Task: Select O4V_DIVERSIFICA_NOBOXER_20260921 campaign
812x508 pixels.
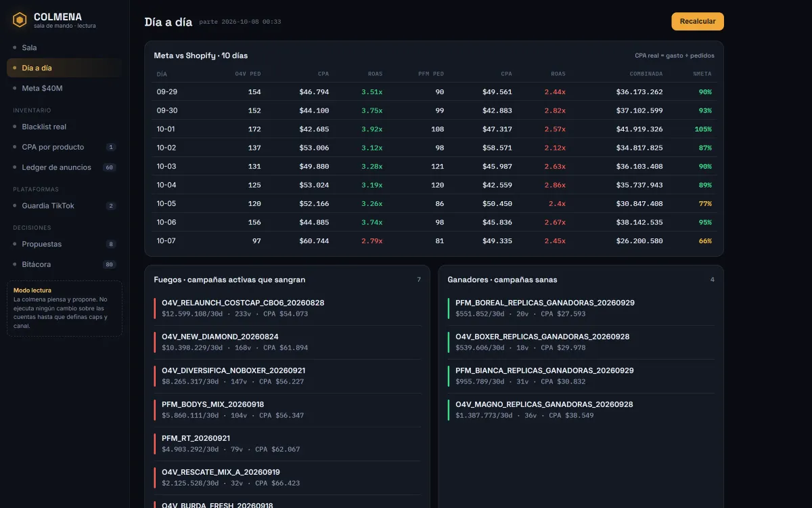Action: coord(288,376)
